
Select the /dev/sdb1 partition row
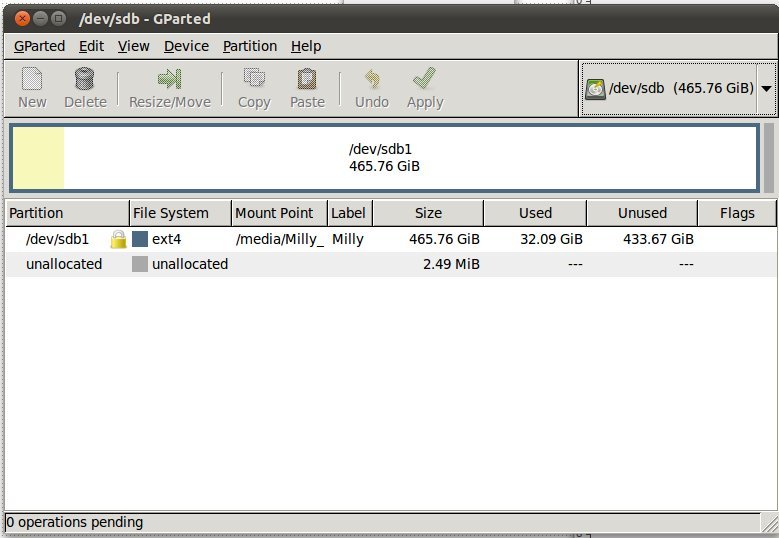pyautogui.click(x=390, y=239)
